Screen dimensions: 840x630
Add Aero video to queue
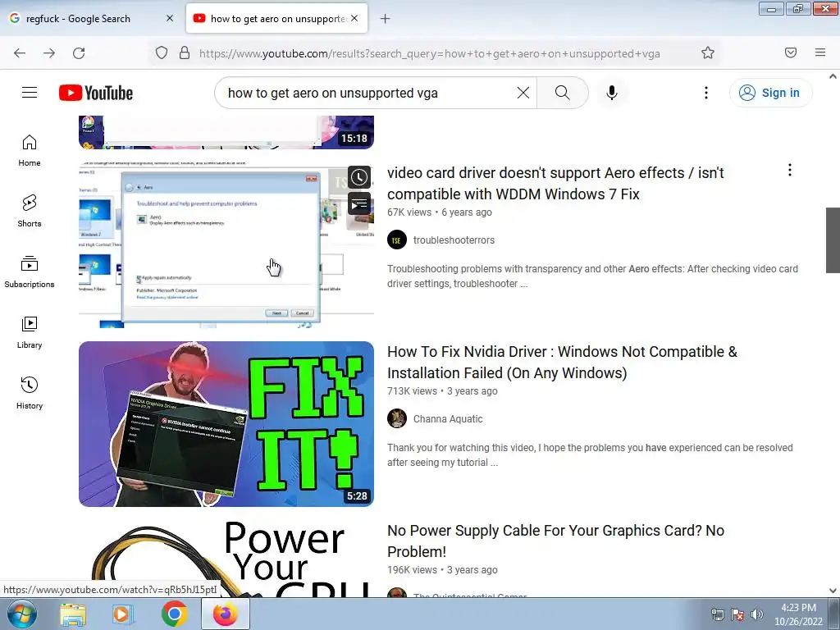click(359, 203)
